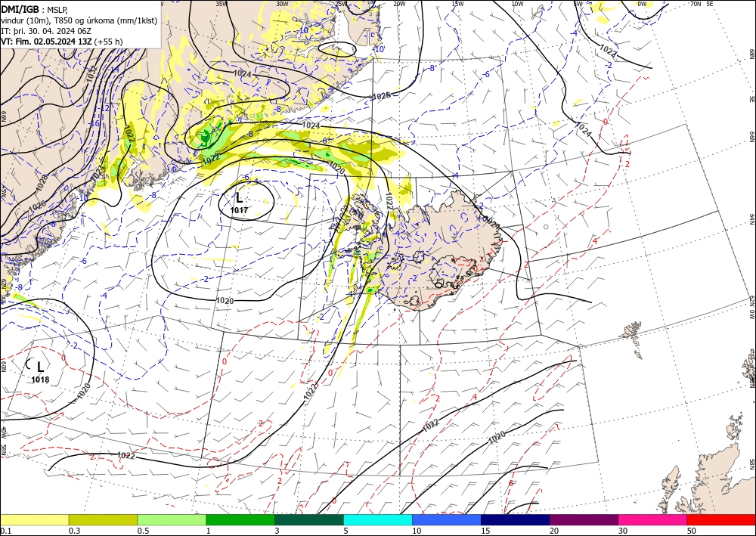Click the cyan 5 mm legend swatch
Image resolution: width=756 pixels, height=536 pixels.
tap(378, 519)
